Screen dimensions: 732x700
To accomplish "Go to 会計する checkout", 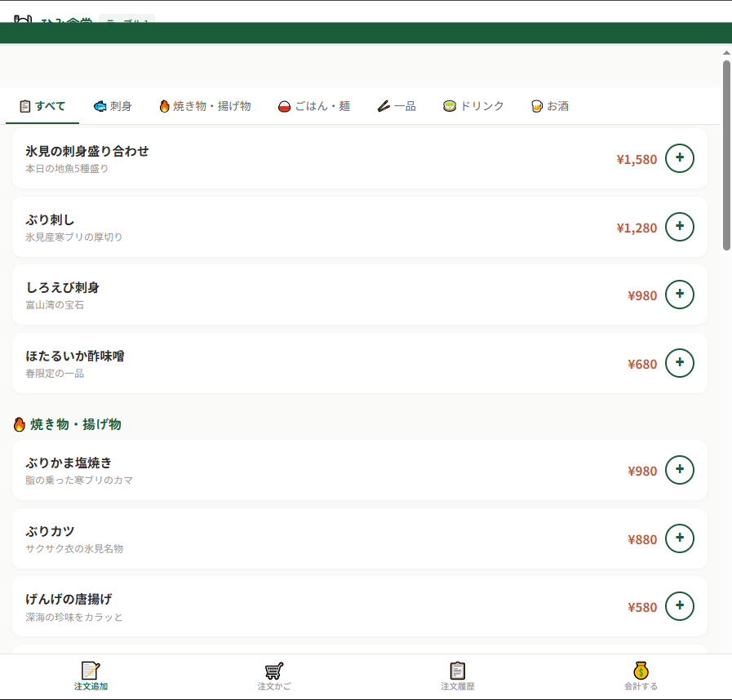I will click(641, 676).
